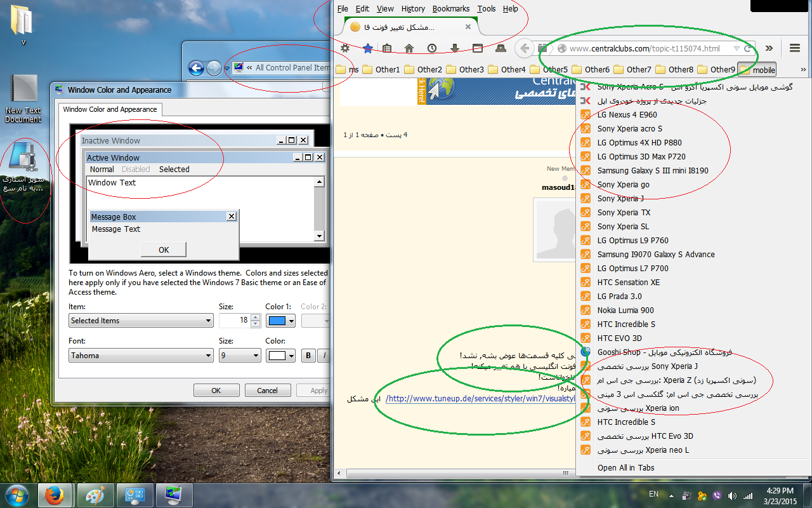Select Open All in Tabs entry
The image size is (812, 508).
[693, 468]
